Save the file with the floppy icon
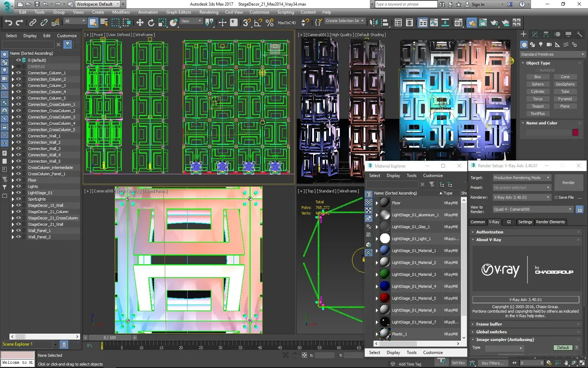588x368 pixels. click(x=37, y=4)
